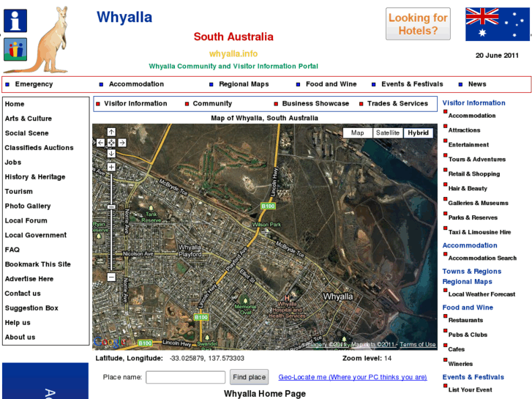532x399 pixels.
Task: Click the community people icon
Action: tap(15, 50)
